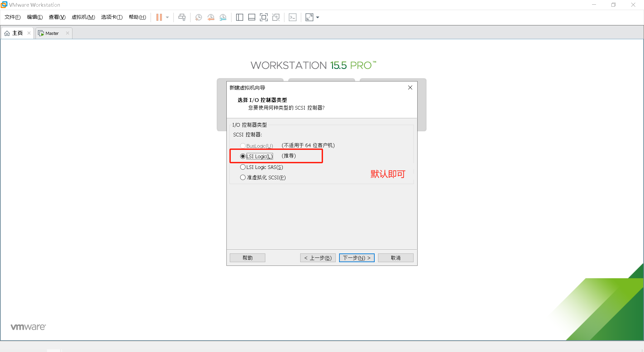Viewport: 644px width, 352px height.
Task: Click the 取消 cancel button
Action: 396,258
